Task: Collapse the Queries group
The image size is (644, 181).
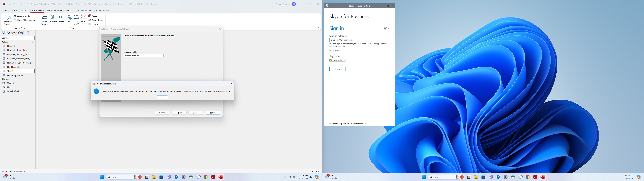Action: point(32,79)
